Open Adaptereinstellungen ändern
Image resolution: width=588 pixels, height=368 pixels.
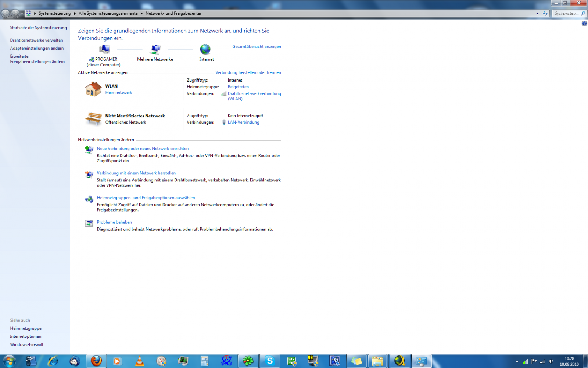click(37, 48)
